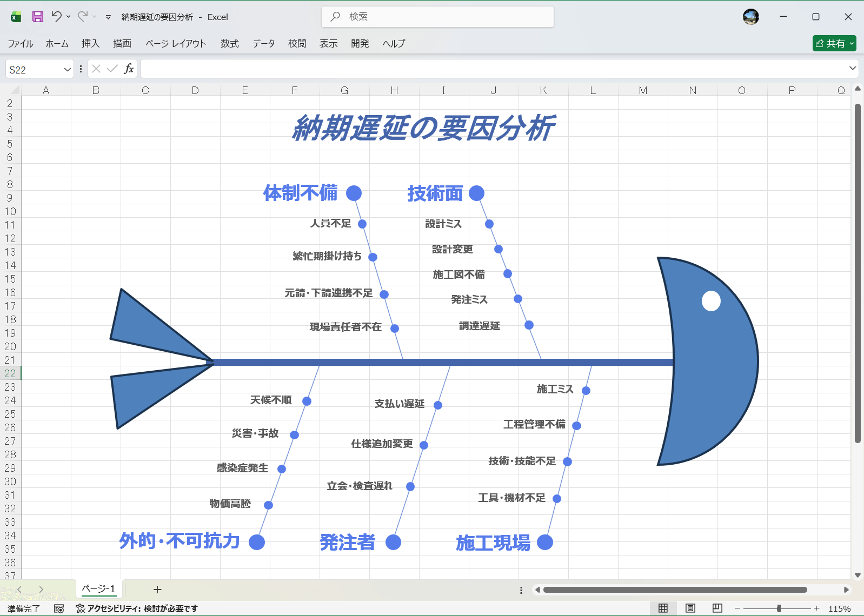Select column header M
This screenshot has width=864, height=616.
643,90
